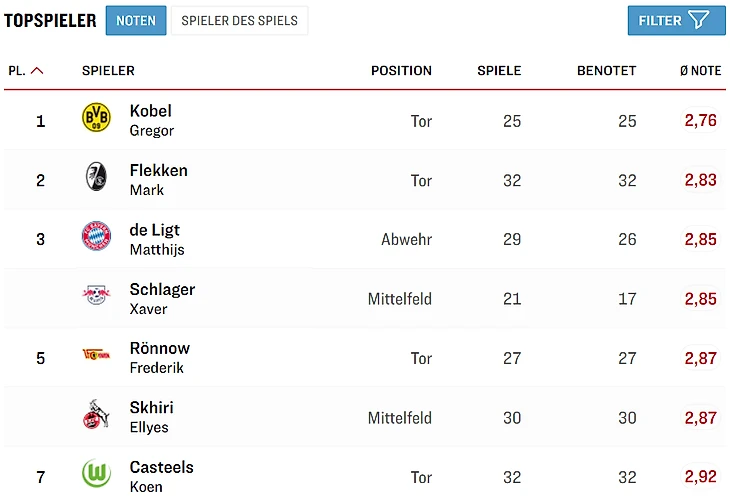The image size is (730, 502).
Task: Click the funnel icon on Filter button
Action: tap(698, 20)
